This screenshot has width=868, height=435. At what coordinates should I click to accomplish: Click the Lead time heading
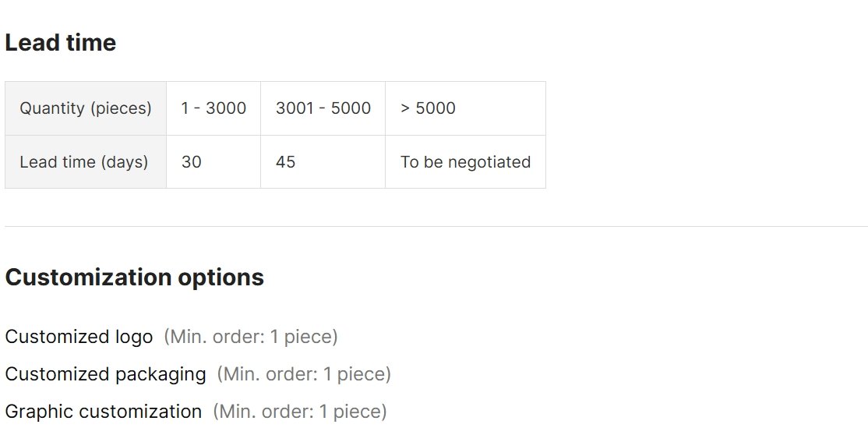click(60, 43)
